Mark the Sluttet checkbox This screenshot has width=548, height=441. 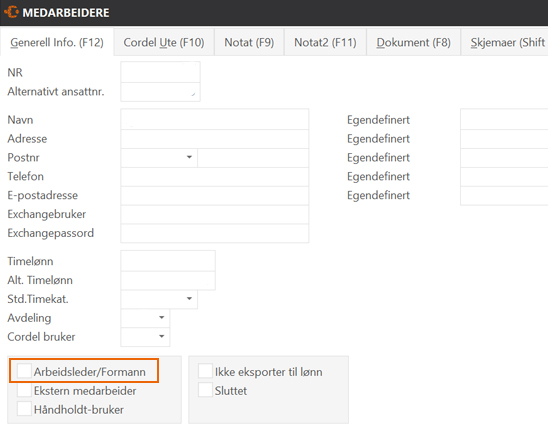pos(205,390)
